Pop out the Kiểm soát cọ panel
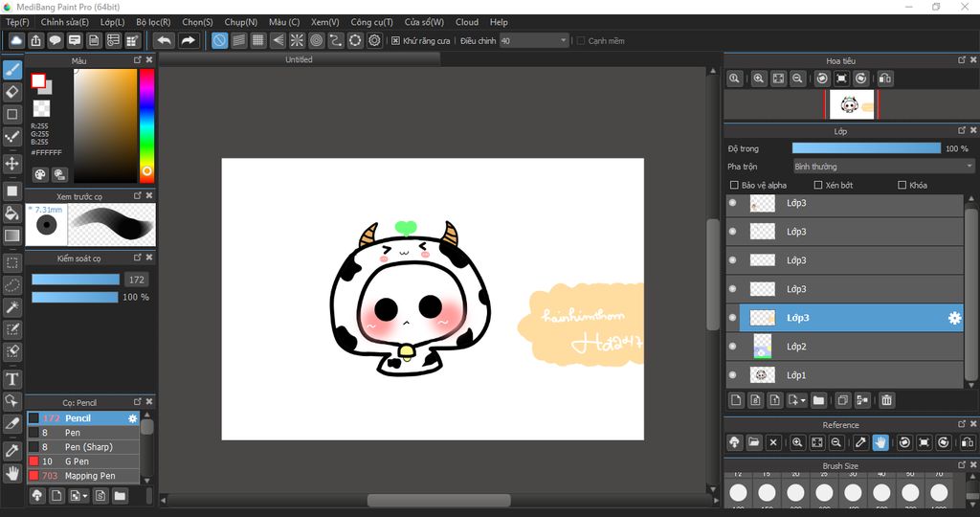Image resolution: width=980 pixels, height=517 pixels. [x=138, y=258]
